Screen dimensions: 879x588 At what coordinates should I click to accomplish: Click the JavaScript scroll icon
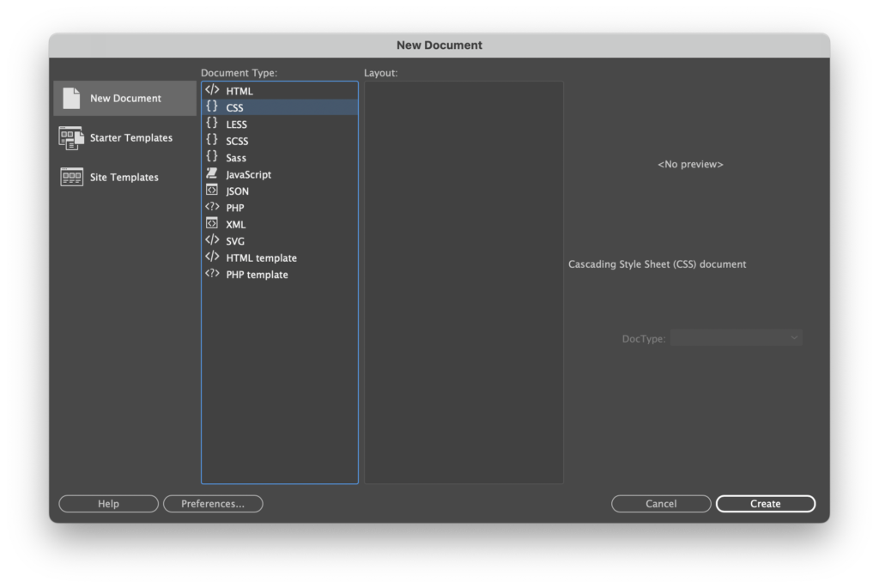pyautogui.click(x=212, y=174)
